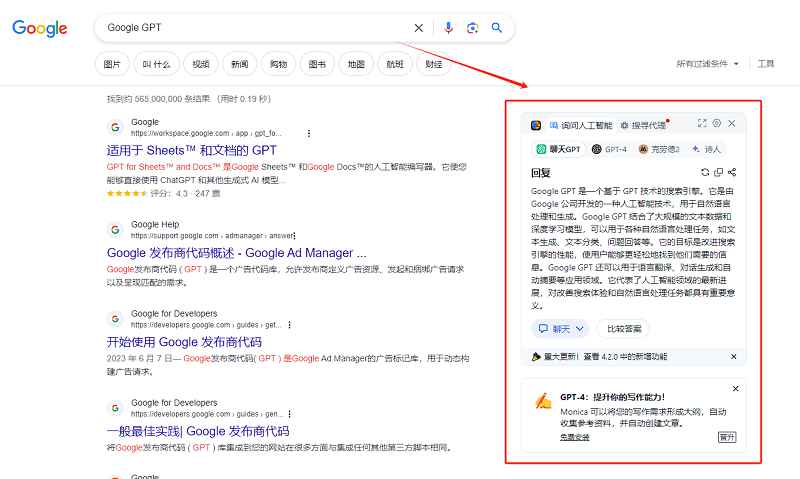Select the 诗人 model chip

coord(707,149)
